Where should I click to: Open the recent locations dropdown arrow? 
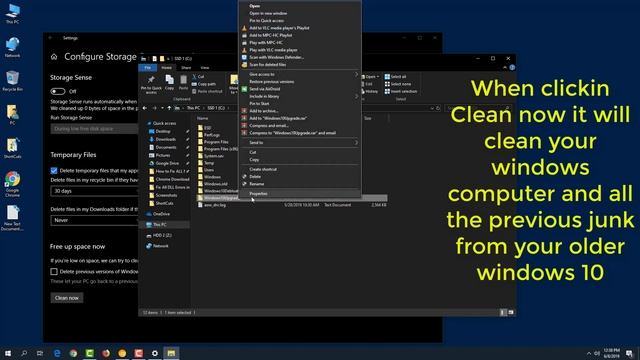(162, 108)
